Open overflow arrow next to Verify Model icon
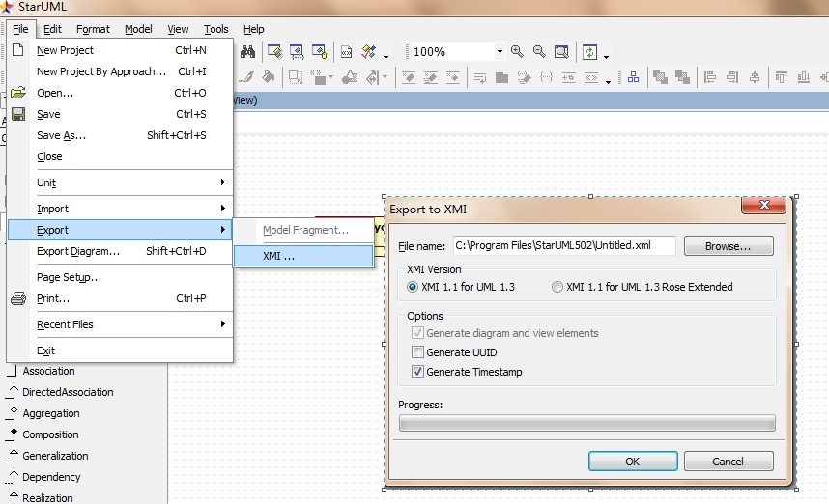 coord(386,56)
